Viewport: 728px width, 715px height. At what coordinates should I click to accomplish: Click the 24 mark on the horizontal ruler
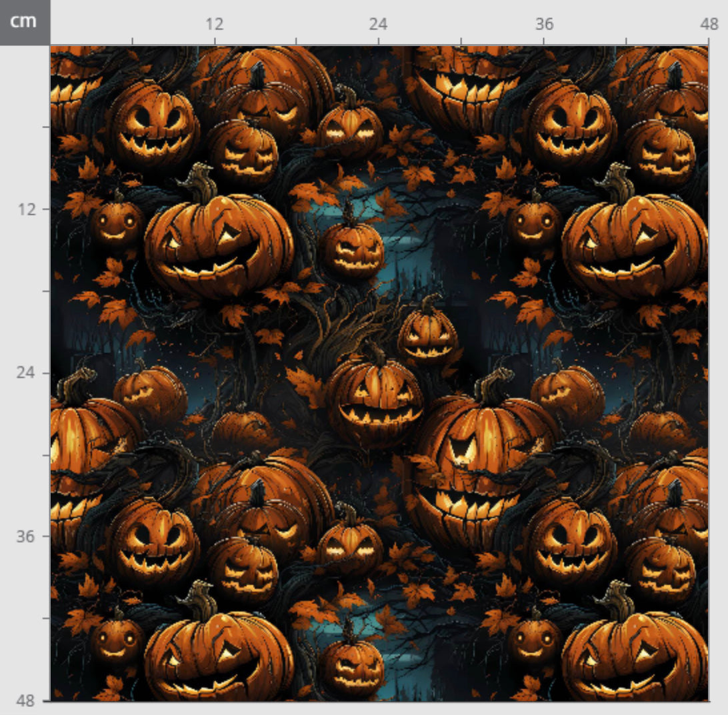pos(378,25)
